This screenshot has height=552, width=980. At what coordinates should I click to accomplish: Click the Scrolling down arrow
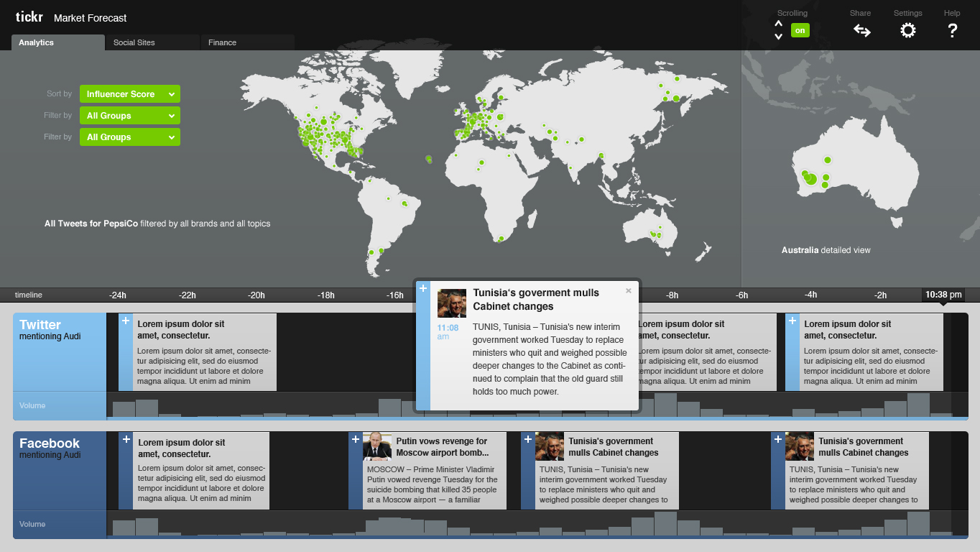pyautogui.click(x=778, y=36)
